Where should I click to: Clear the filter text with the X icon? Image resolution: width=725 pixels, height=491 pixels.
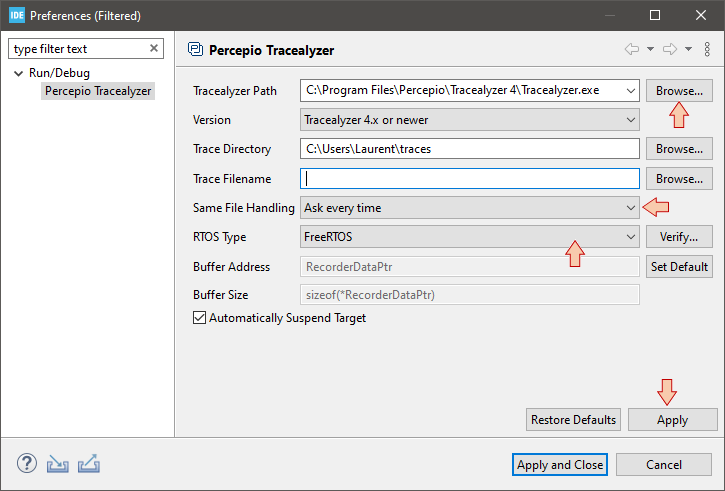[154, 48]
